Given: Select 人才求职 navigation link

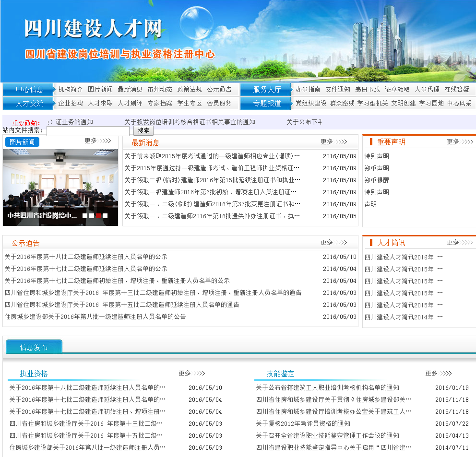Looking at the screenshot, I should coord(100,103).
